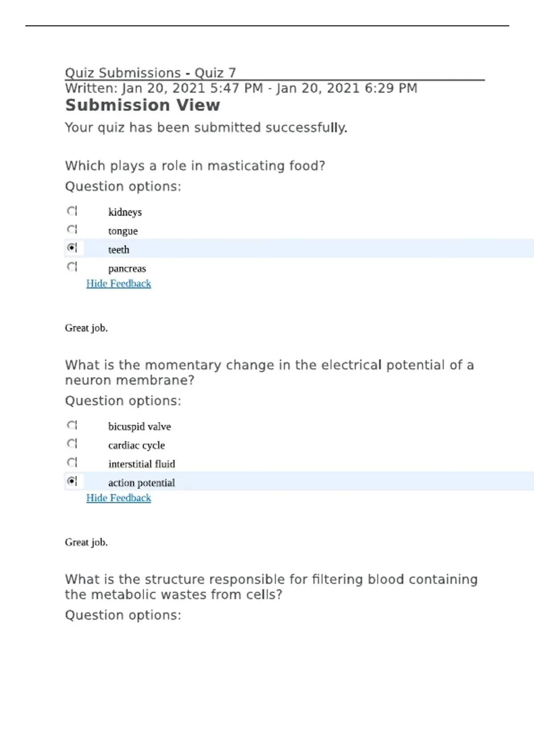Click the Submission View title

pos(142,105)
